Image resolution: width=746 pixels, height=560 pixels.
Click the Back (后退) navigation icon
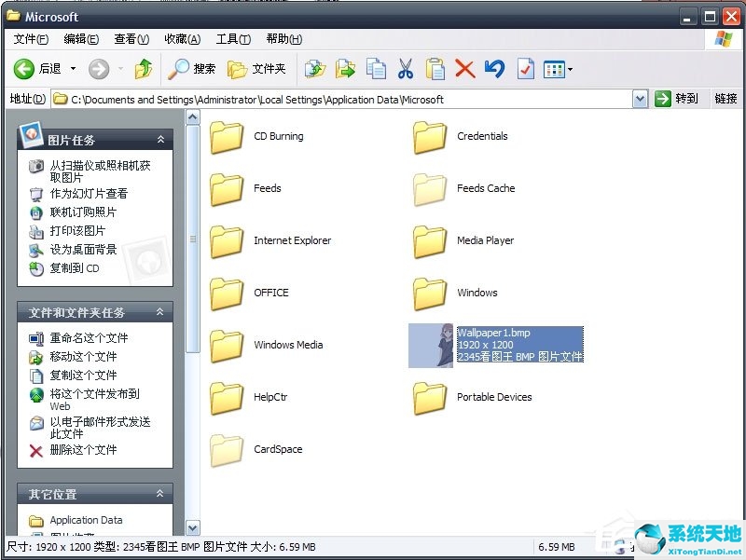(x=25, y=67)
